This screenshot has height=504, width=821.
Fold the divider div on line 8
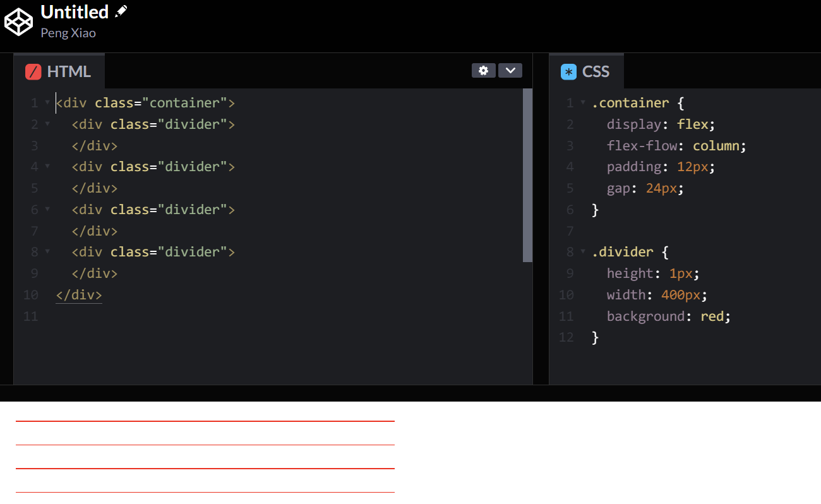47,251
